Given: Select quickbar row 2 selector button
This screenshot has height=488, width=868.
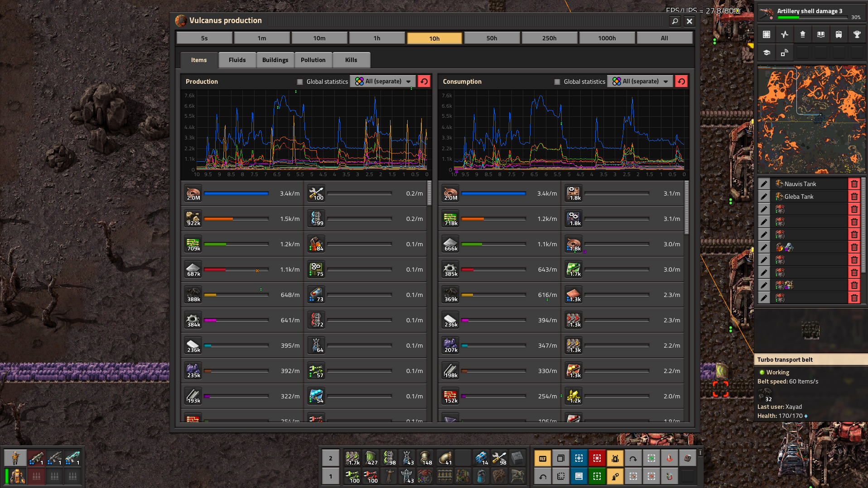Looking at the screenshot, I should tap(331, 458).
